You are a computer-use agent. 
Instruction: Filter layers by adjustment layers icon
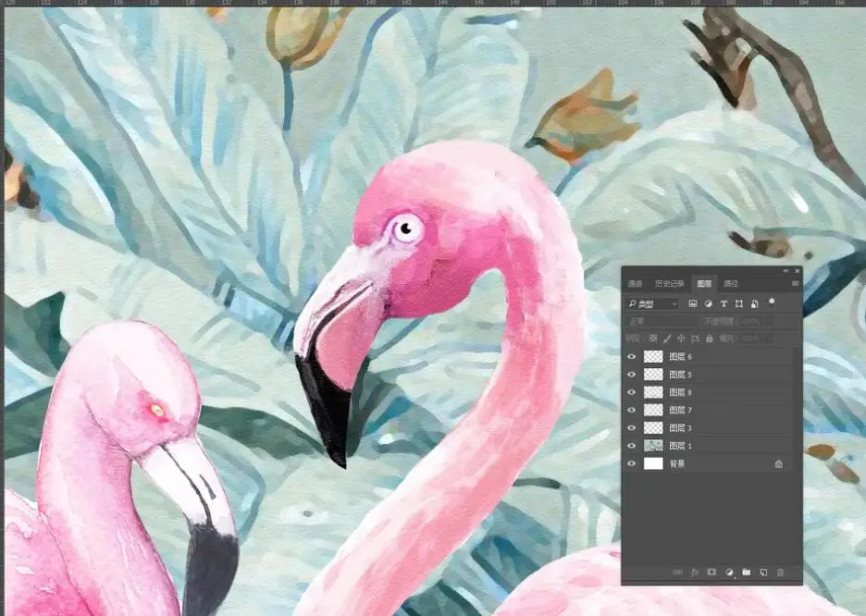click(709, 303)
